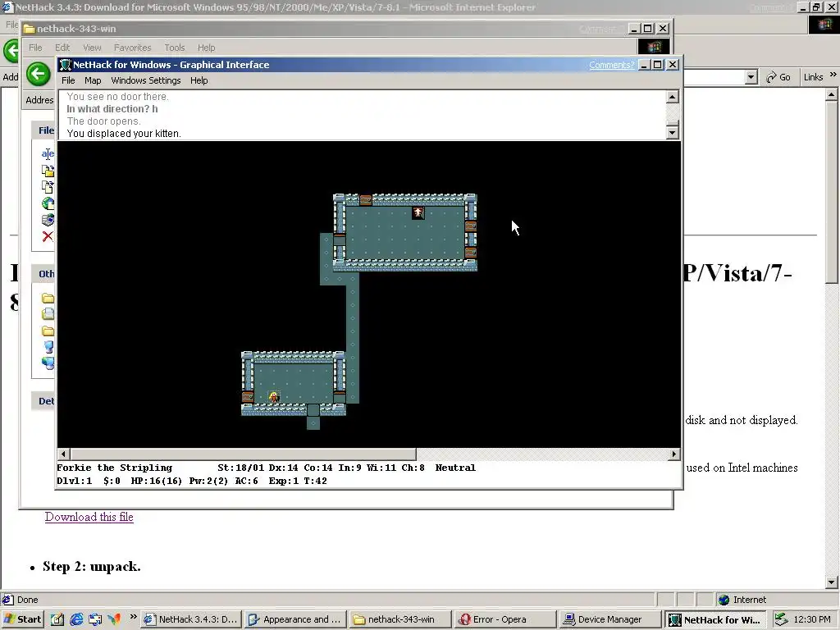Switch to NetHack 3.4.3 IE taskbar button
Screen dimensions: 840x630
[190, 619]
